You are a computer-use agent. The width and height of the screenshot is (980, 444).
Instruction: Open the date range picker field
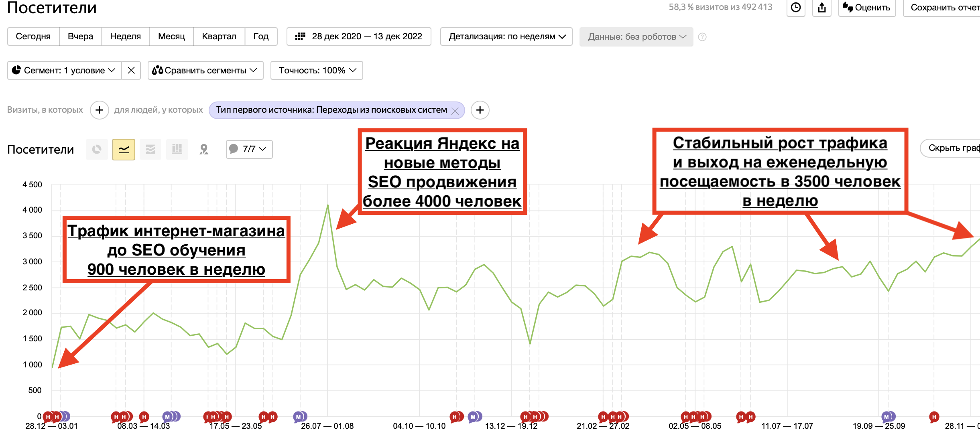[x=359, y=36]
